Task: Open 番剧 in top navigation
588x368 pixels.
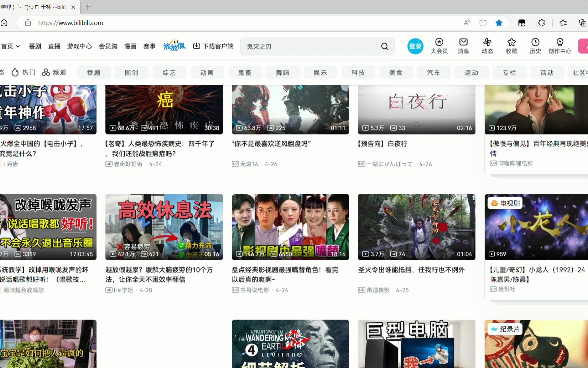Action: pos(35,46)
